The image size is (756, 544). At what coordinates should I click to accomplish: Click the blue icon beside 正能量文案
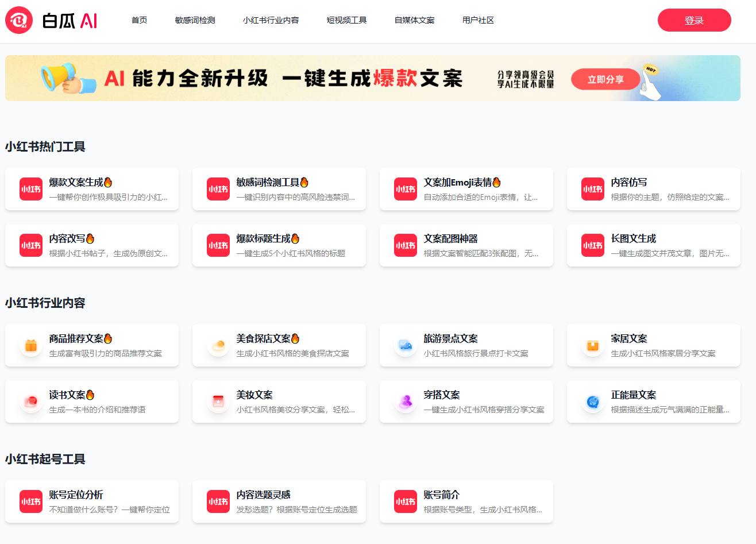click(x=593, y=402)
